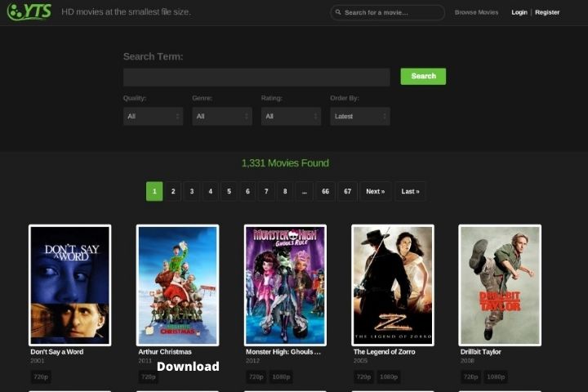
Task: Open the Drillbit Taylor poster
Action: pyautogui.click(x=500, y=285)
